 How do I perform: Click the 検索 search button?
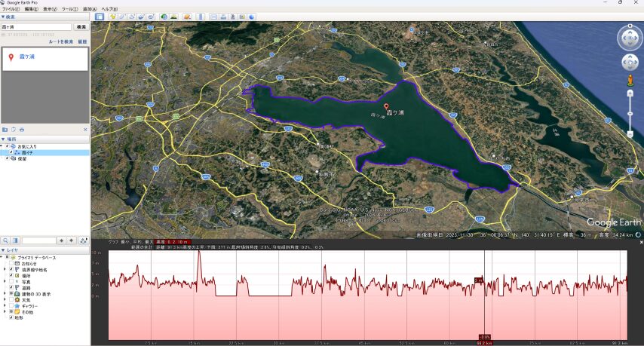[81, 26]
